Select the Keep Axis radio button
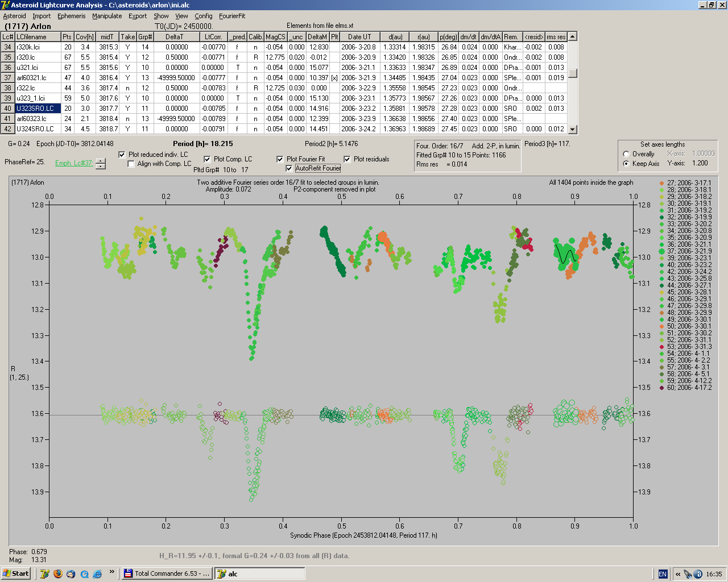Image resolution: width=728 pixels, height=582 pixels. [626, 164]
